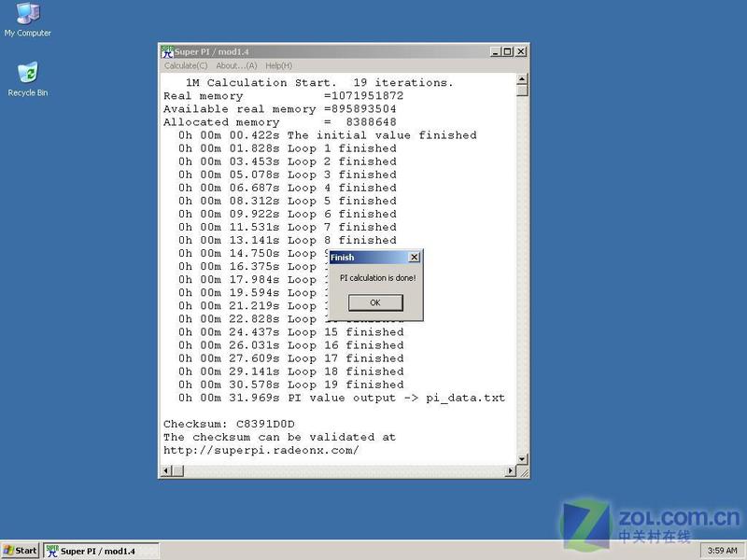
Task: Close the Finish dialog with X
Action: click(415, 258)
